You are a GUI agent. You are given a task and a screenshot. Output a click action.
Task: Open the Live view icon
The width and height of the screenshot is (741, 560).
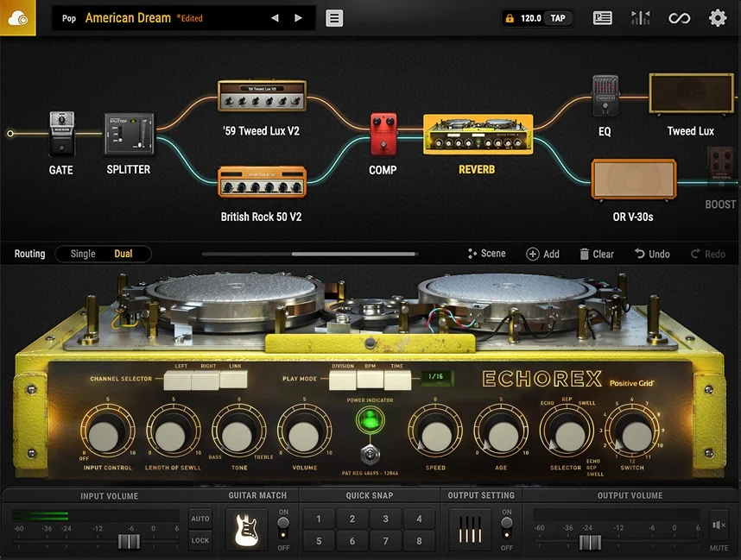click(602, 18)
